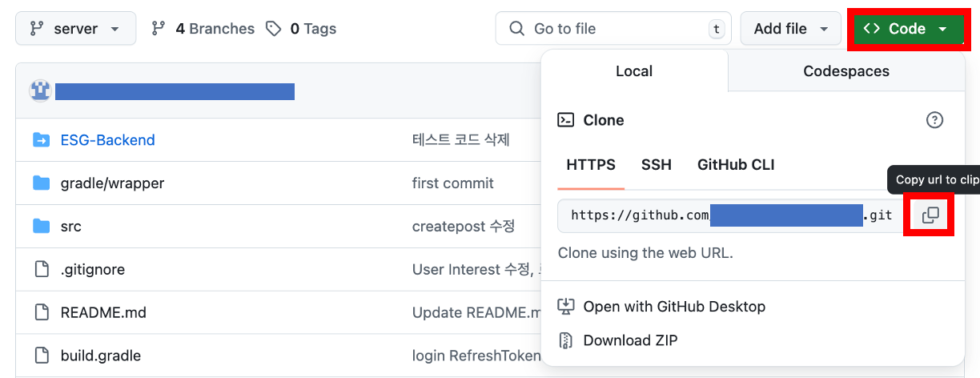The width and height of the screenshot is (980, 378).
Task: Open the 'Update README' commit message
Action: coord(476,312)
